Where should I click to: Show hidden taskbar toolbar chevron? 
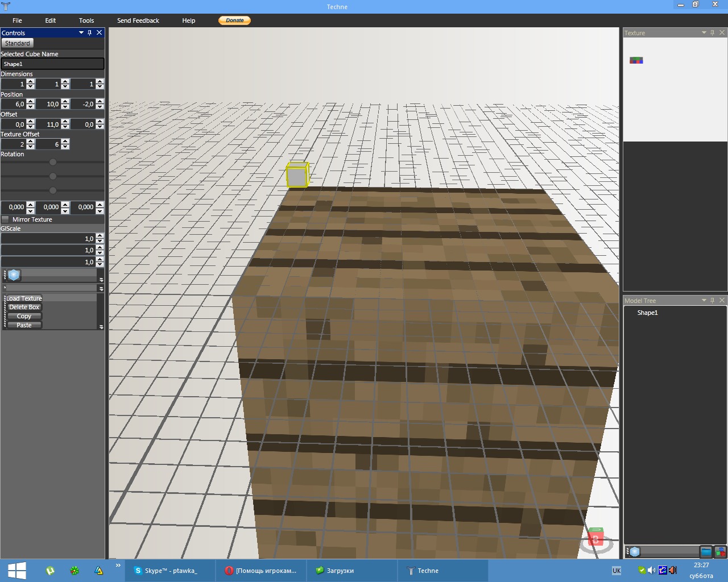pyautogui.click(x=118, y=565)
